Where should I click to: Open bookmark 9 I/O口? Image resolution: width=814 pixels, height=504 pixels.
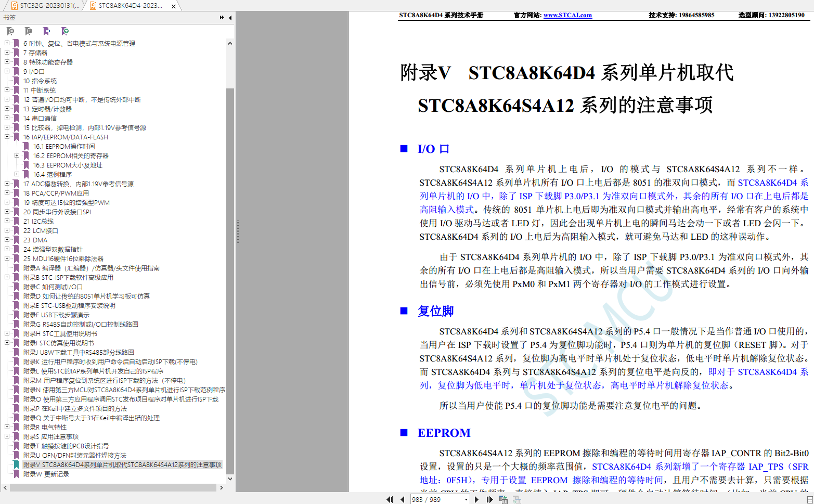(x=34, y=71)
